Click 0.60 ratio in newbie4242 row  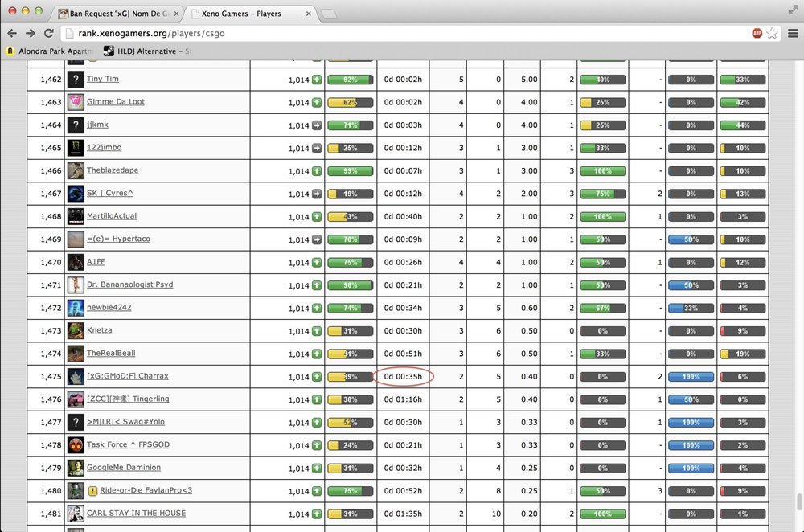coord(529,308)
